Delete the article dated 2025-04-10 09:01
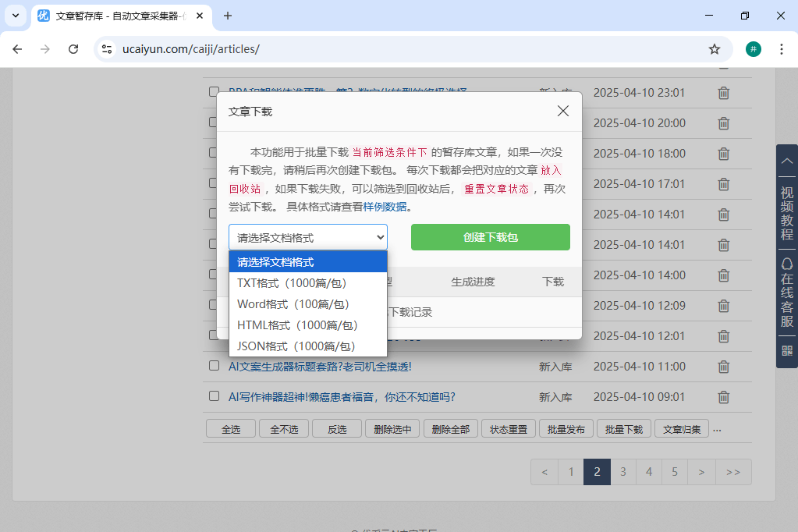 point(723,397)
